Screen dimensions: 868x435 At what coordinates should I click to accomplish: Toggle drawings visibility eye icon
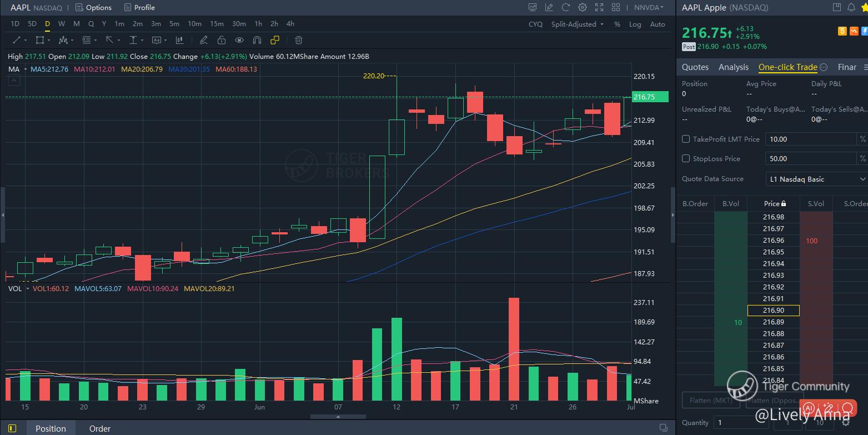pyautogui.click(x=239, y=40)
